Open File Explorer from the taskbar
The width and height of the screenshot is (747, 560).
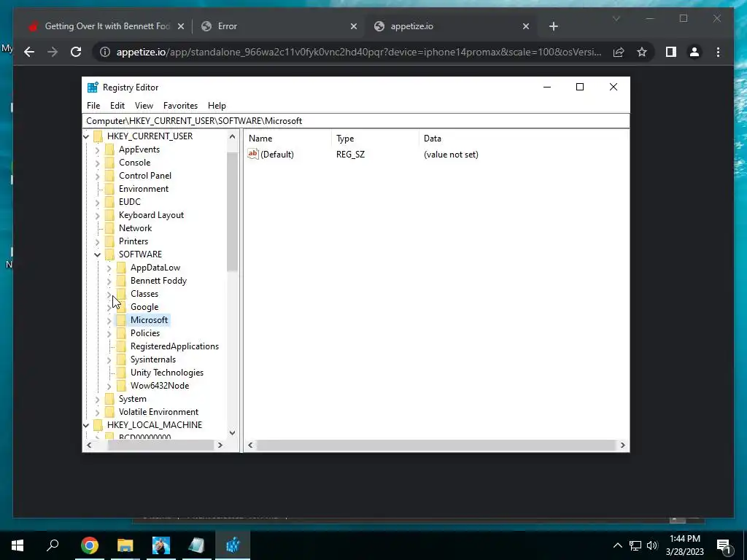(125, 545)
